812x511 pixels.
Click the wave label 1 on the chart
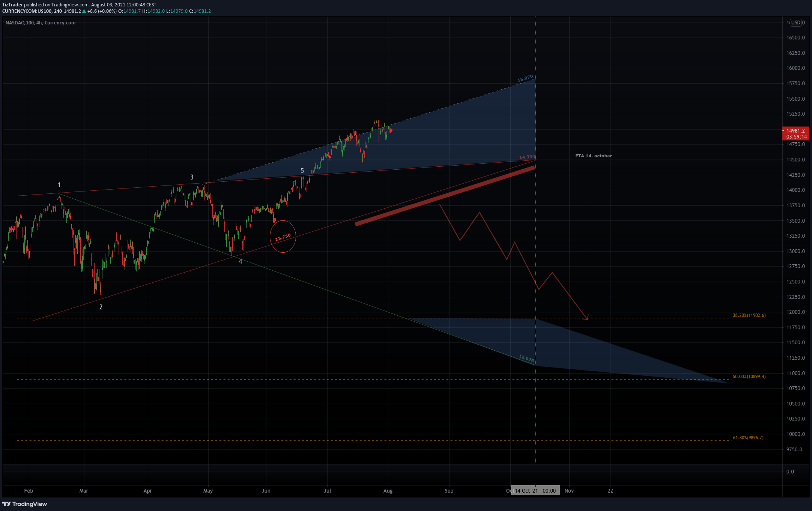click(x=59, y=185)
